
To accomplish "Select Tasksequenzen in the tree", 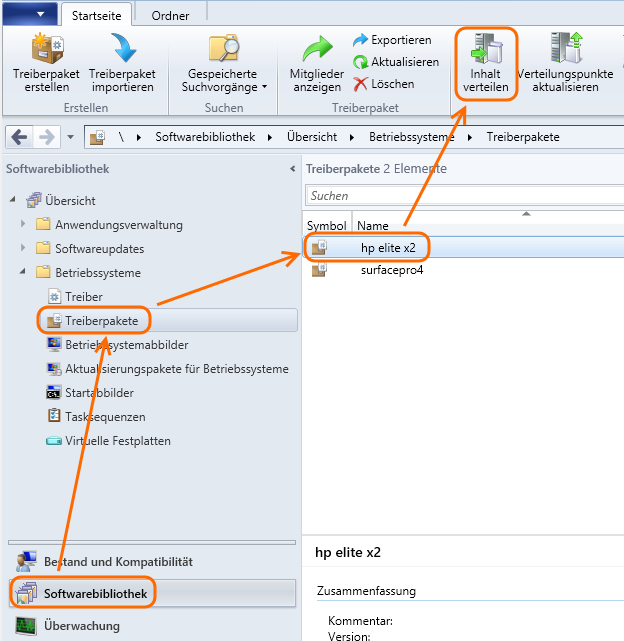I will 105,416.
